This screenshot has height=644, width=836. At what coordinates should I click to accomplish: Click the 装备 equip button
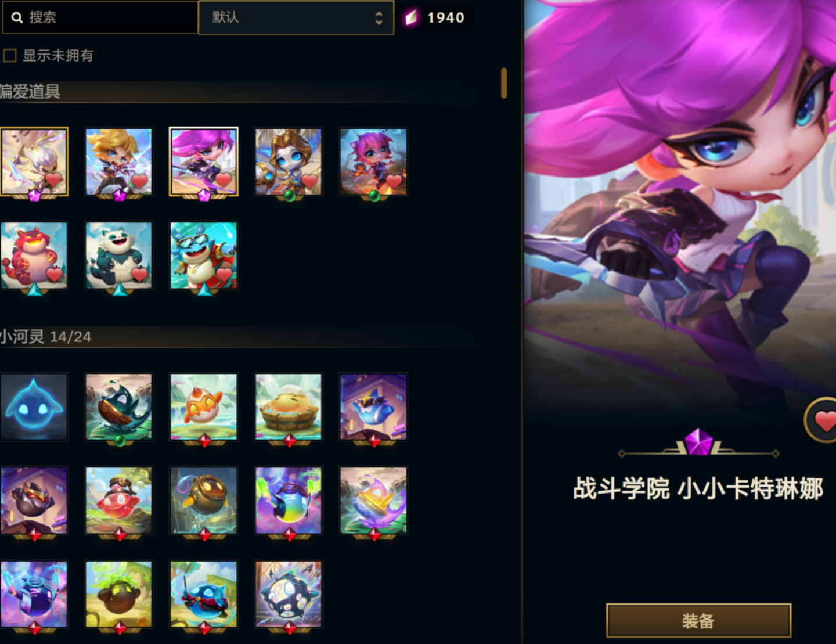click(698, 621)
